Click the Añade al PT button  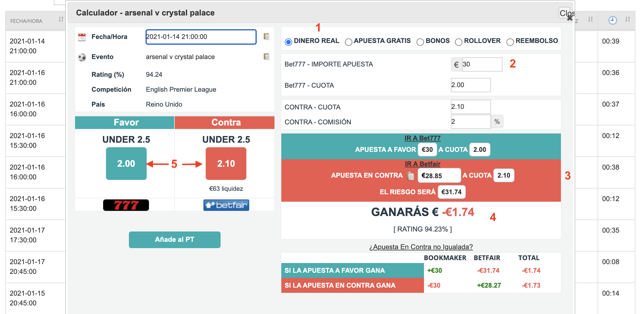point(175,240)
